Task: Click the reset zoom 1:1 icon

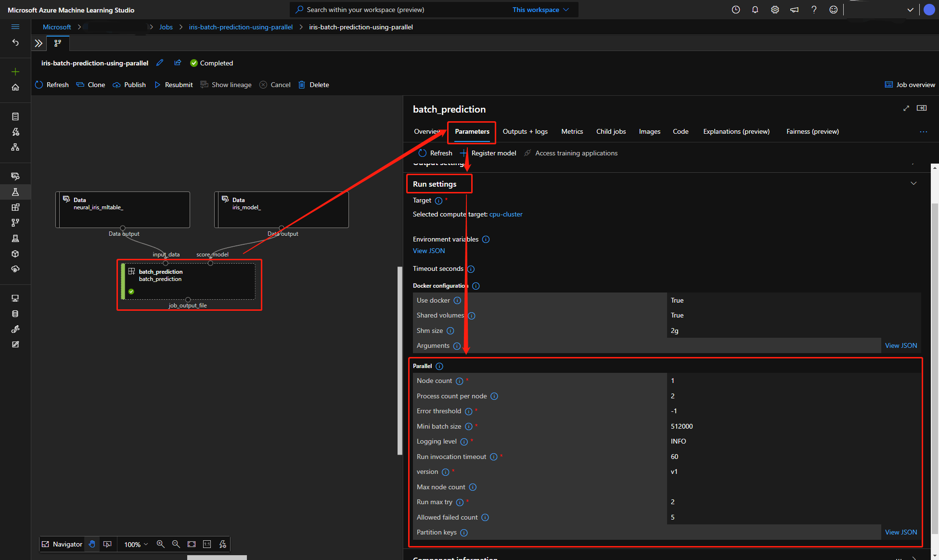Action: (x=207, y=544)
